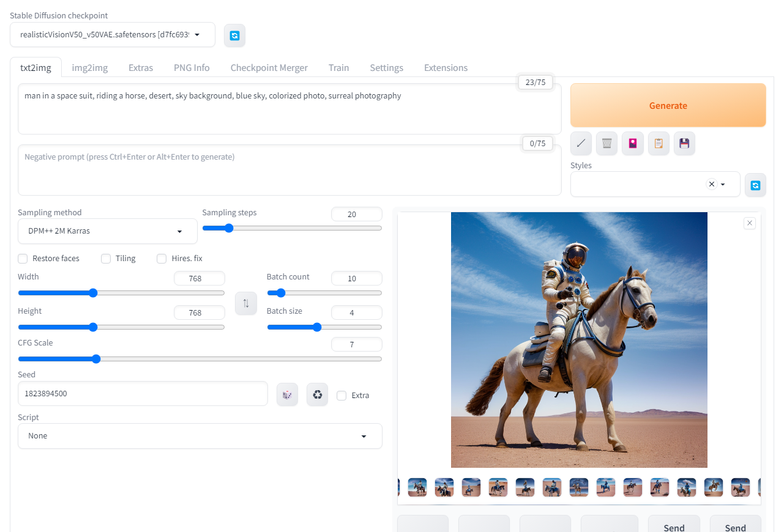Save the current prompt as a style
Viewport: 784px width, 532px height.
point(684,143)
